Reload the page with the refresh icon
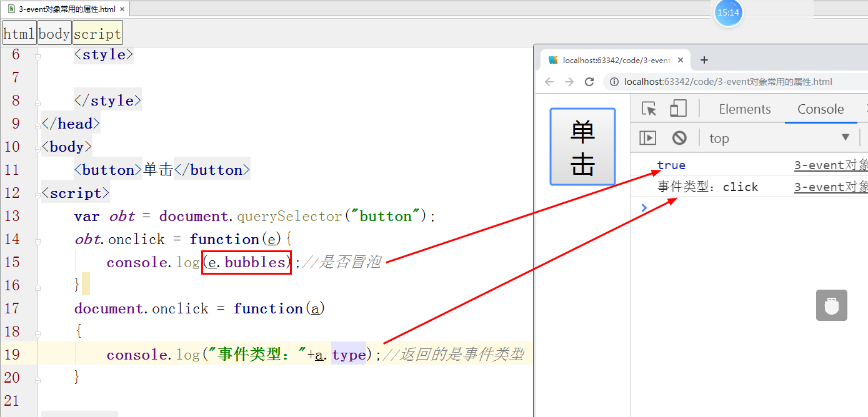Image resolution: width=868 pixels, height=417 pixels. point(589,81)
